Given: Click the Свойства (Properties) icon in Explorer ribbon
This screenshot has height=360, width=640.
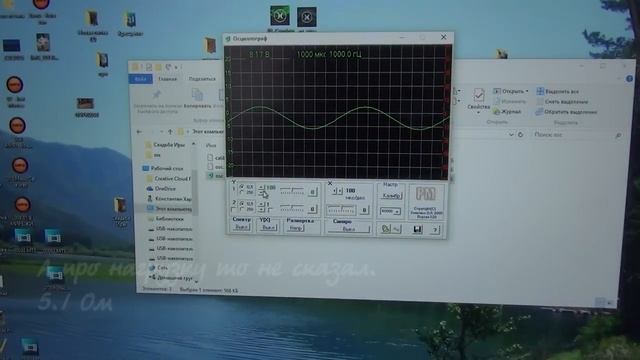Looking at the screenshot, I should point(478,96).
